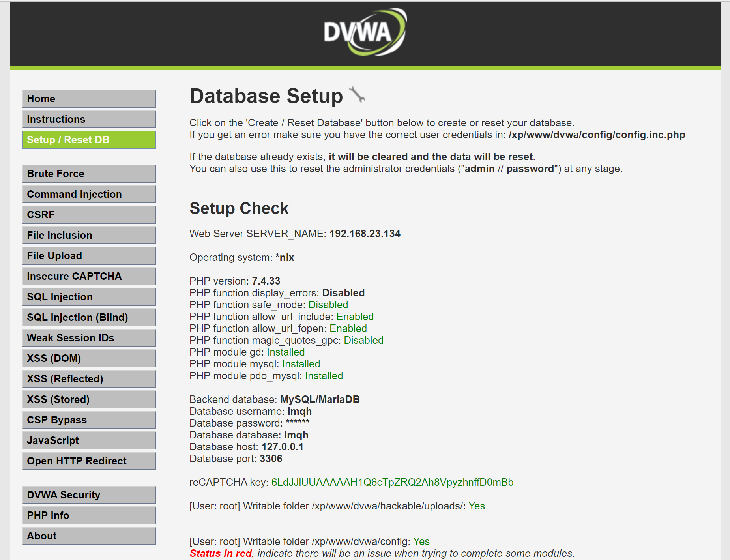
Task: Open the SQL Injection module
Action: pyautogui.click(x=89, y=297)
